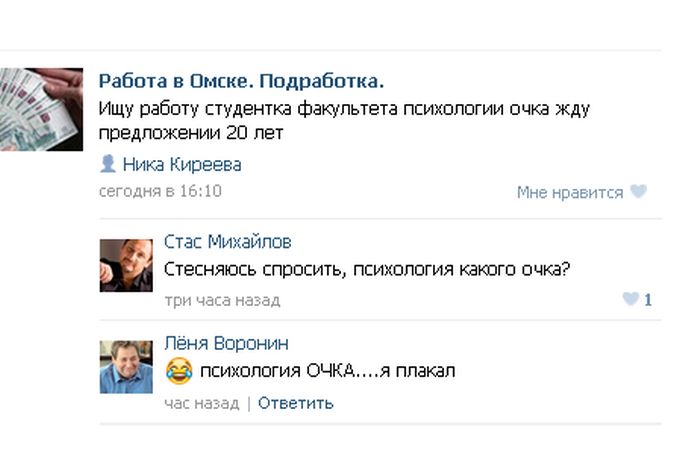Click the "час назад" comment timestamp
Screen dimensions: 680x457
coord(201,403)
